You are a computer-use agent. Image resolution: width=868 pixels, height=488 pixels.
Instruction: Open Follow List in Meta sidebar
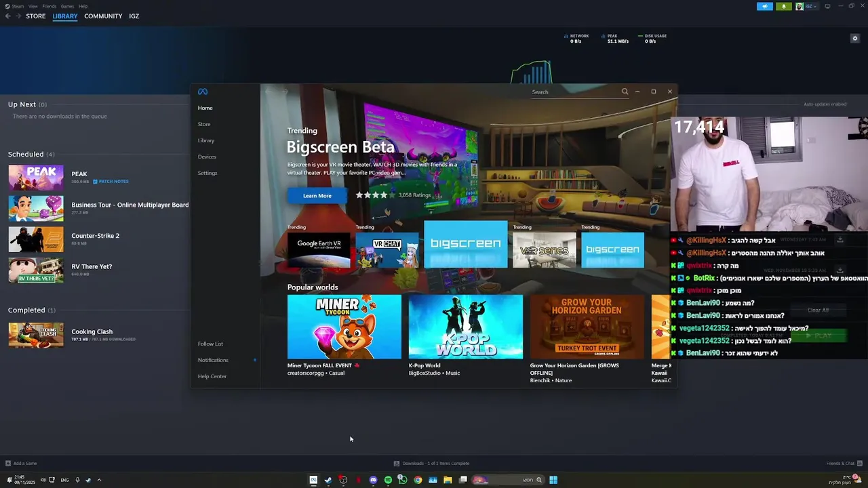[210, 344]
